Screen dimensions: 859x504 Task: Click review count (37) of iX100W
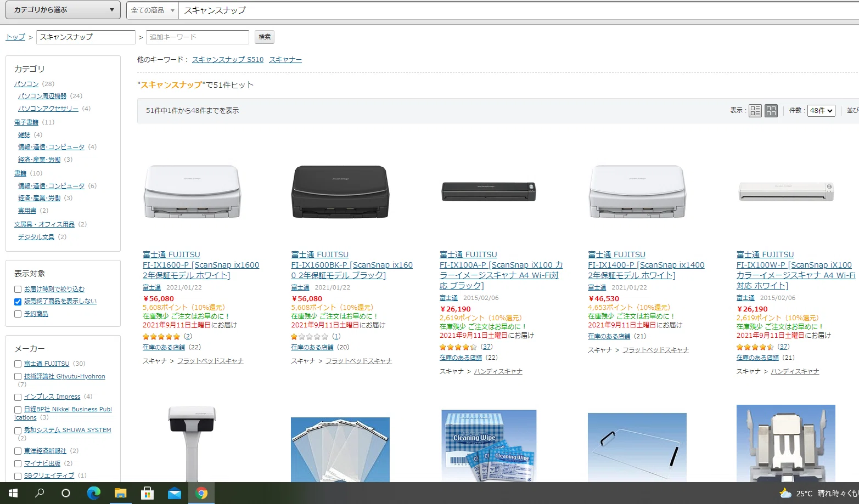point(784,347)
